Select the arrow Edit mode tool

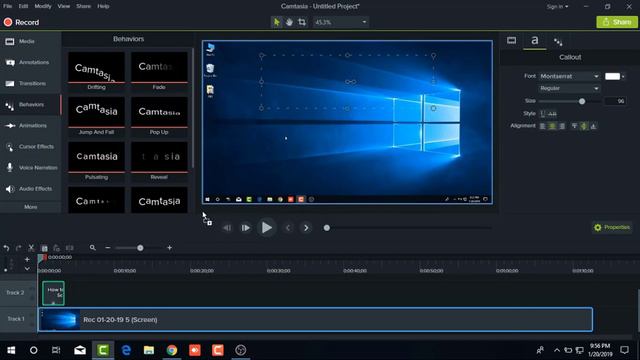pos(276,22)
